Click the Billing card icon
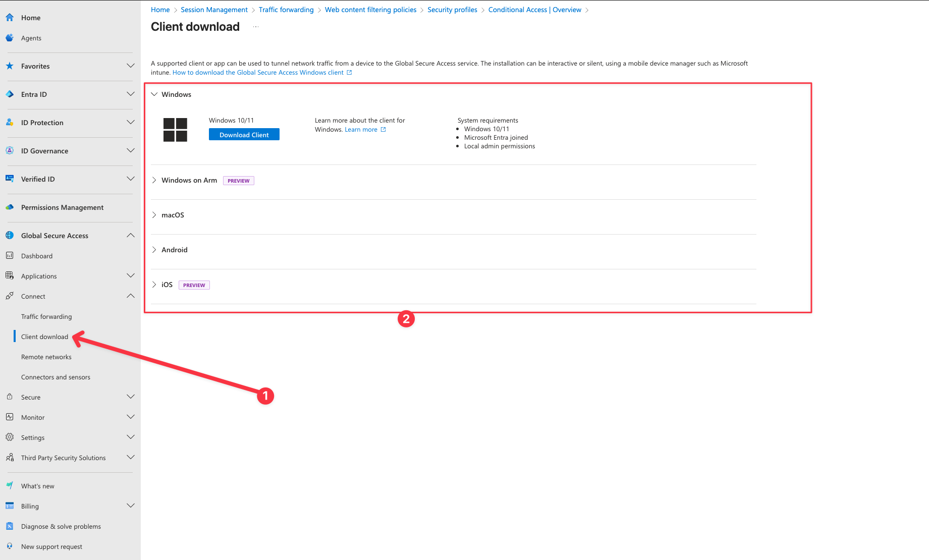This screenshot has height=560, width=929. [10, 506]
